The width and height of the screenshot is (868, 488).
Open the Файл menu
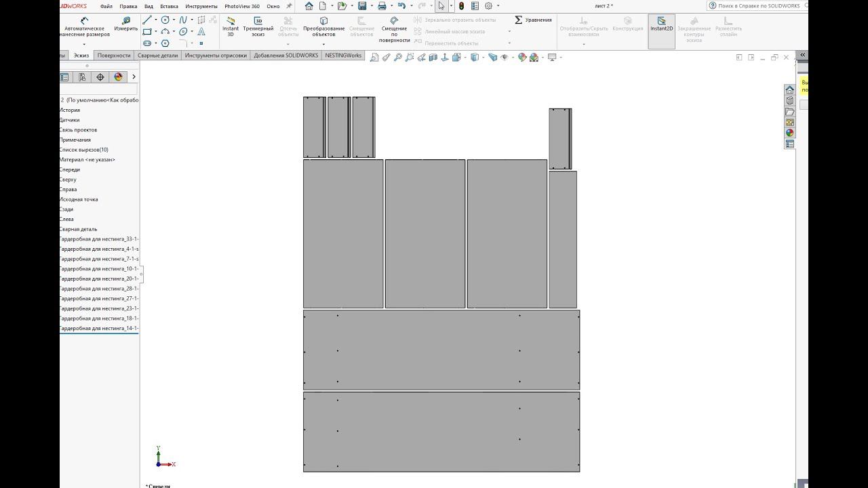pos(106,6)
